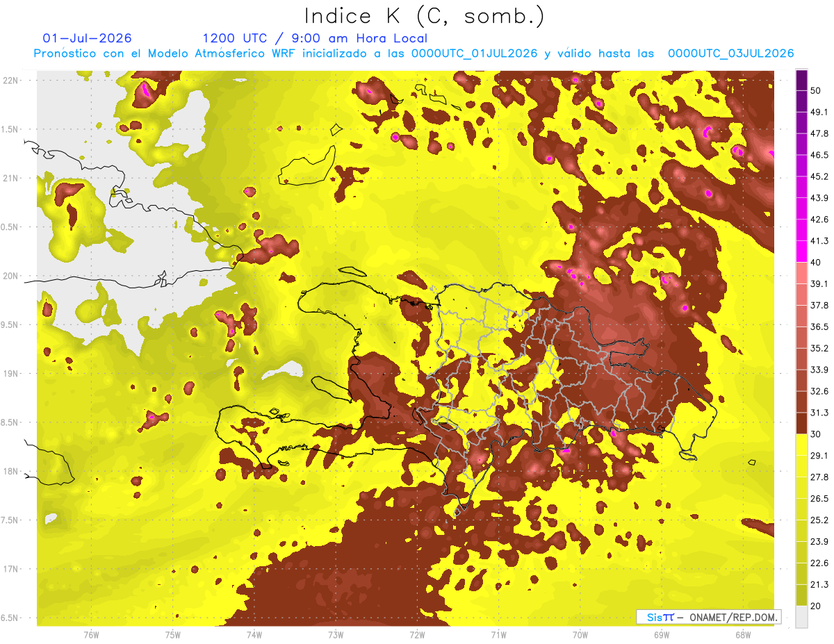834x644 pixels.
Task: Click the "70W" longitude axis label
Action: point(580,636)
